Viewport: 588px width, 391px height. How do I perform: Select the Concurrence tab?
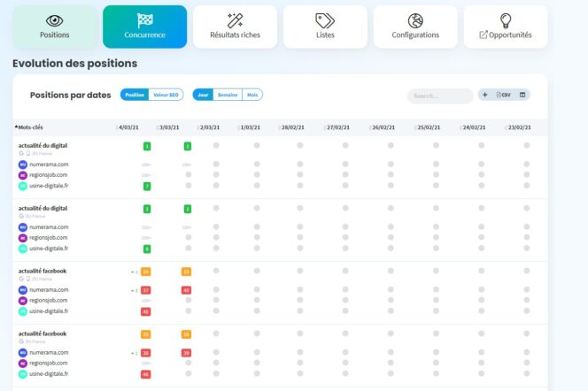coord(144,27)
